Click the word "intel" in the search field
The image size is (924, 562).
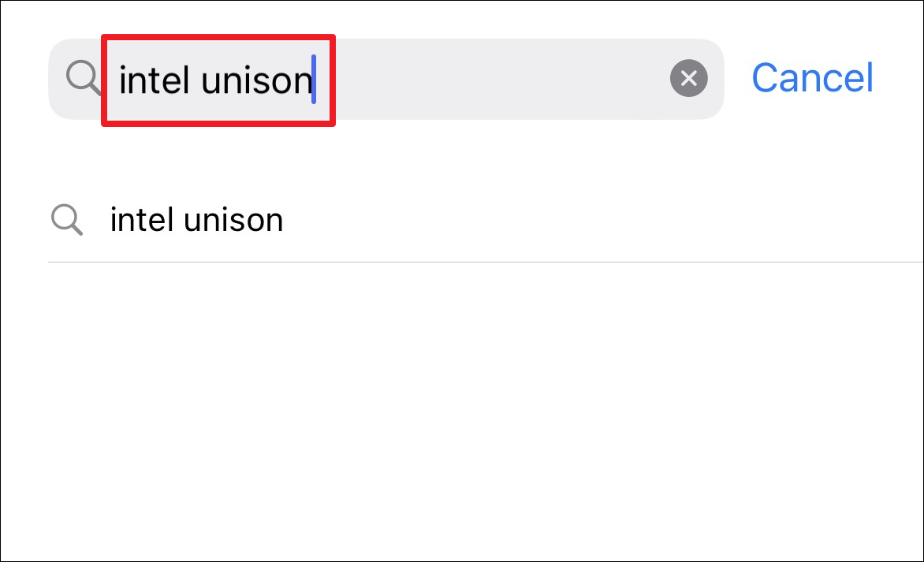coord(155,80)
